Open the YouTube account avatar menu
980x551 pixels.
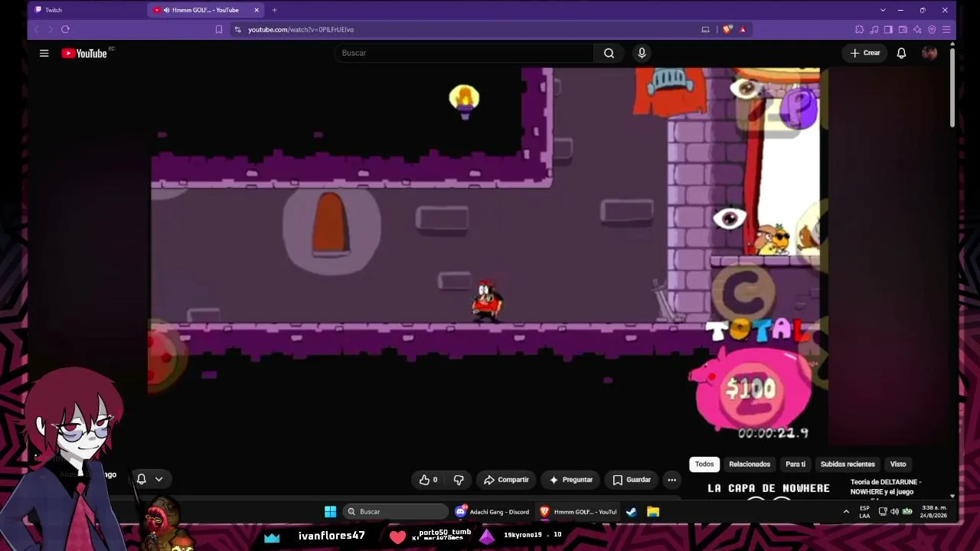[929, 53]
